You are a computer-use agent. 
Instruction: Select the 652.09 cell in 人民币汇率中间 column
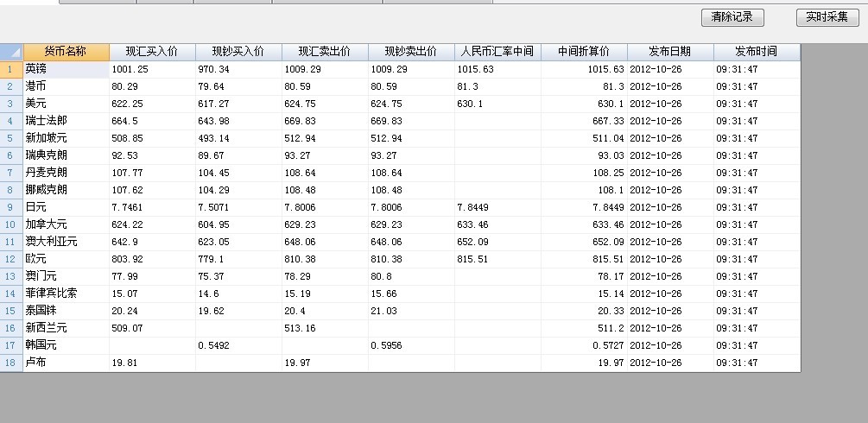(497, 242)
